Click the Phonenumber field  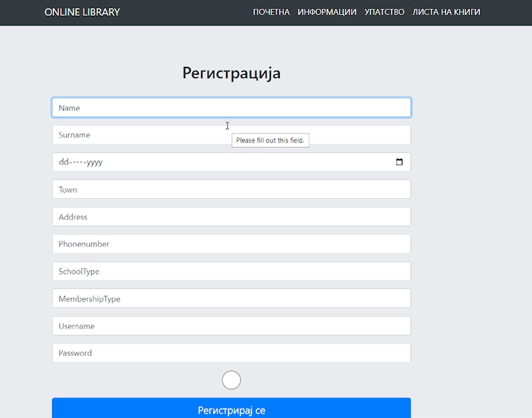tap(231, 244)
